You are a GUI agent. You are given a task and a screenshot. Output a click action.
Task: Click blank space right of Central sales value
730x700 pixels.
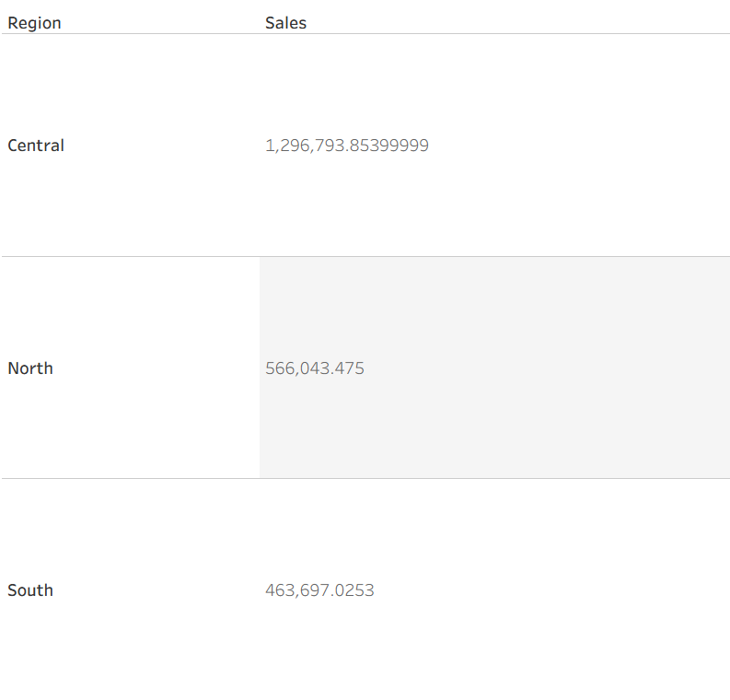580,146
